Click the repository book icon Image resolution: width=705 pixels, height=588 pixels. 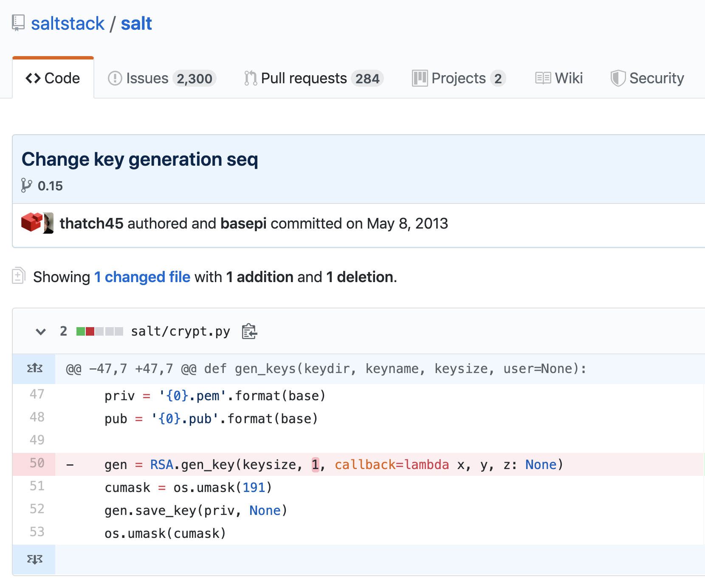pyautogui.click(x=18, y=23)
